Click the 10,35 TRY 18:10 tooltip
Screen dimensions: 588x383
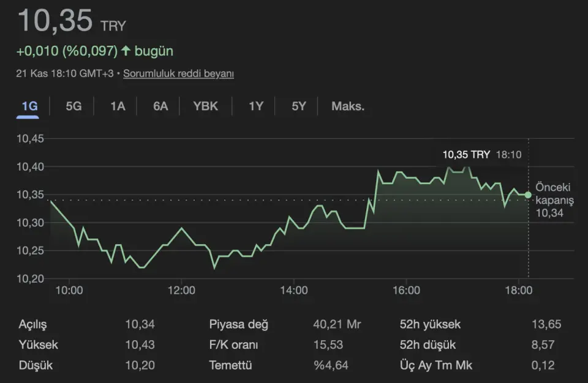click(x=481, y=155)
